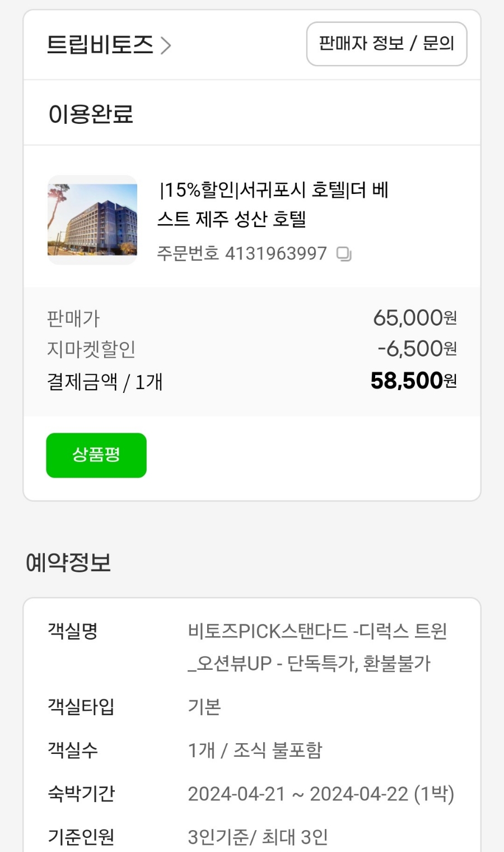The width and height of the screenshot is (504, 852).
Task: Open the 더 베스트 제주 성산 호텔 product title
Action: pyautogui.click(x=273, y=204)
